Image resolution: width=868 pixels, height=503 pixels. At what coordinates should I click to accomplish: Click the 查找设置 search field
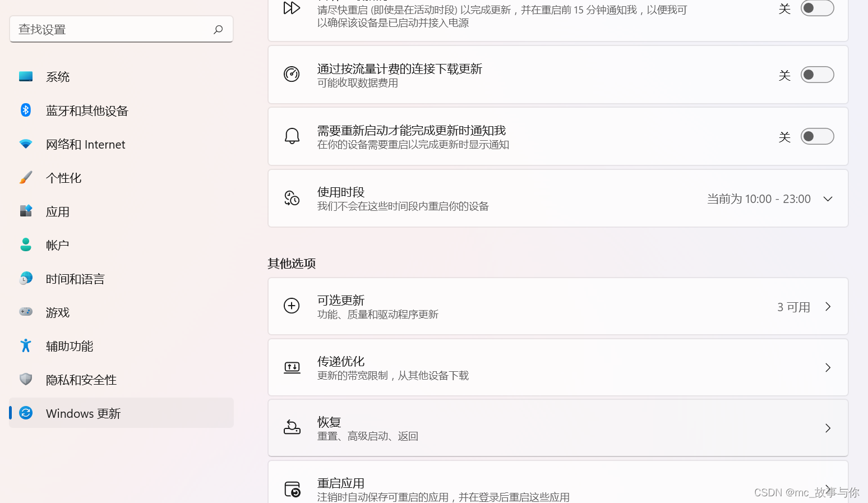[121, 29]
